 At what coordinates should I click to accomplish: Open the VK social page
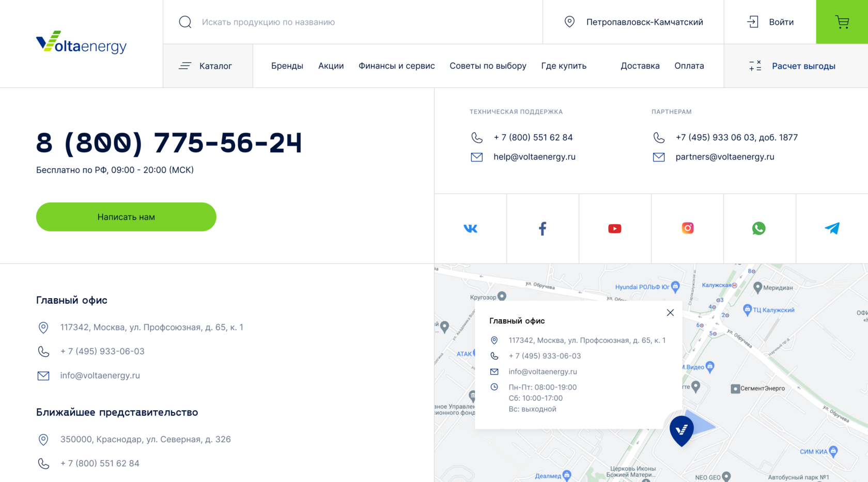click(470, 228)
